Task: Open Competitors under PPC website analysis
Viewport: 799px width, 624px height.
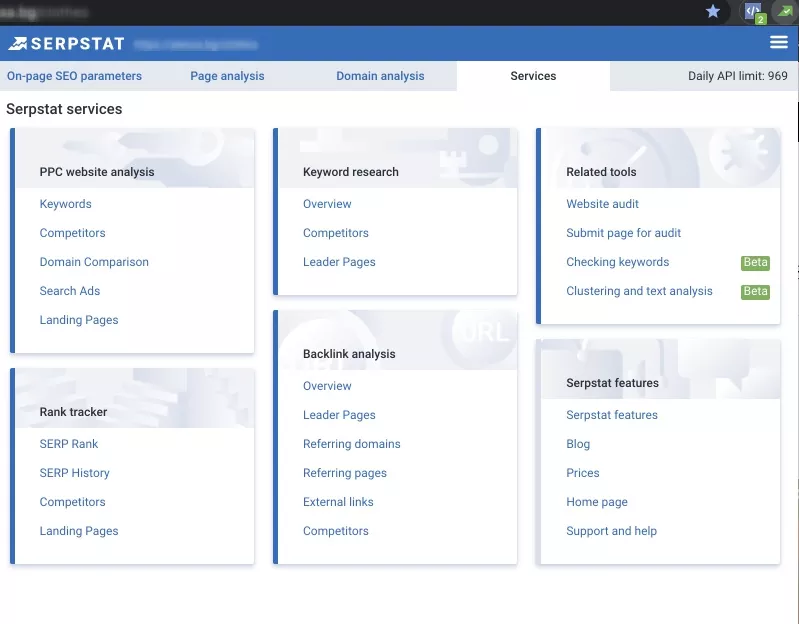Action: click(72, 233)
